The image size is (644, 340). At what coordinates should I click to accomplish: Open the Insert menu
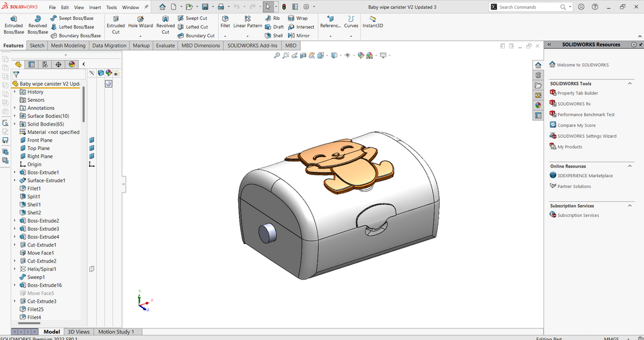point(95,7)
